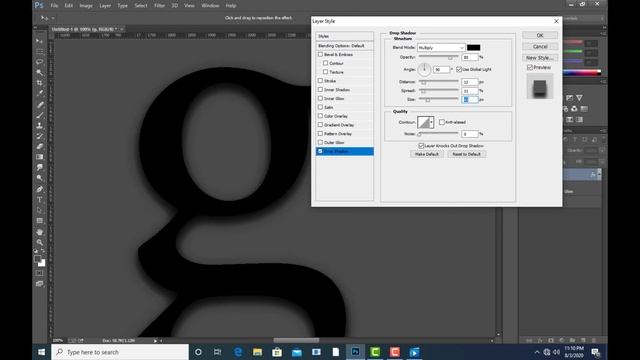Click the Windows Start button
This screenshot has height=360, width=640.
[42, 352]
